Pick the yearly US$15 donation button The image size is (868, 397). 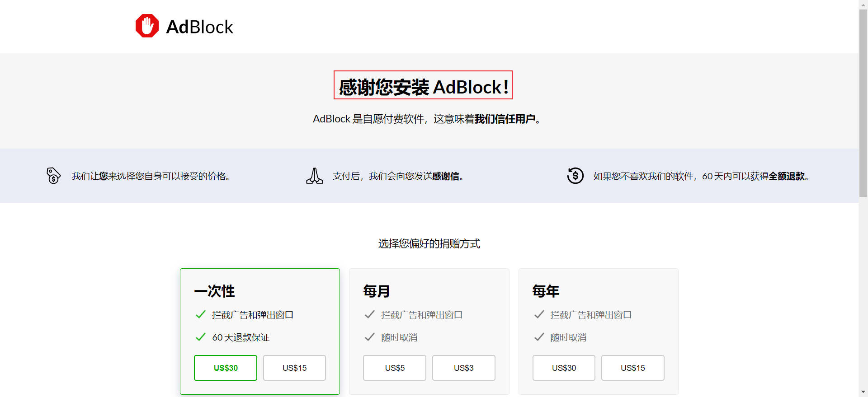pos(633,368)
